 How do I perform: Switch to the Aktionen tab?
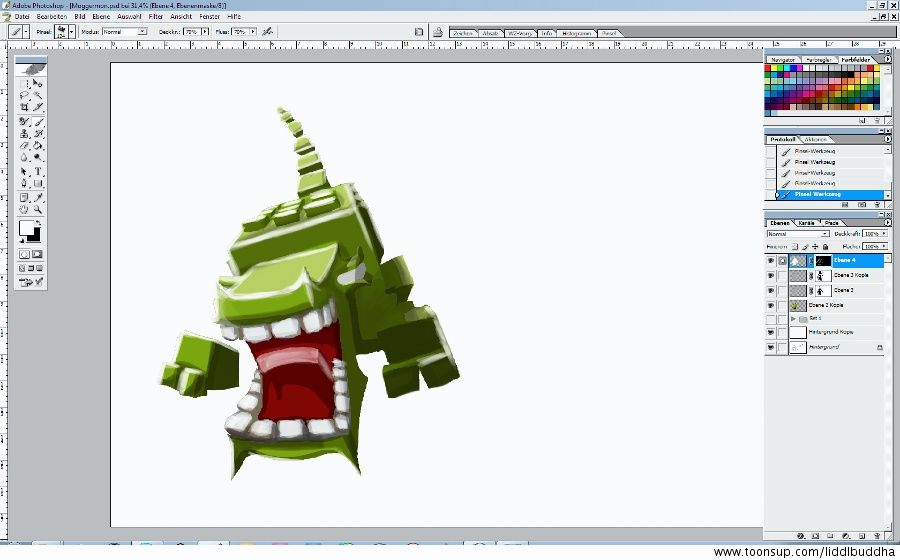click(x=815, y=139)
